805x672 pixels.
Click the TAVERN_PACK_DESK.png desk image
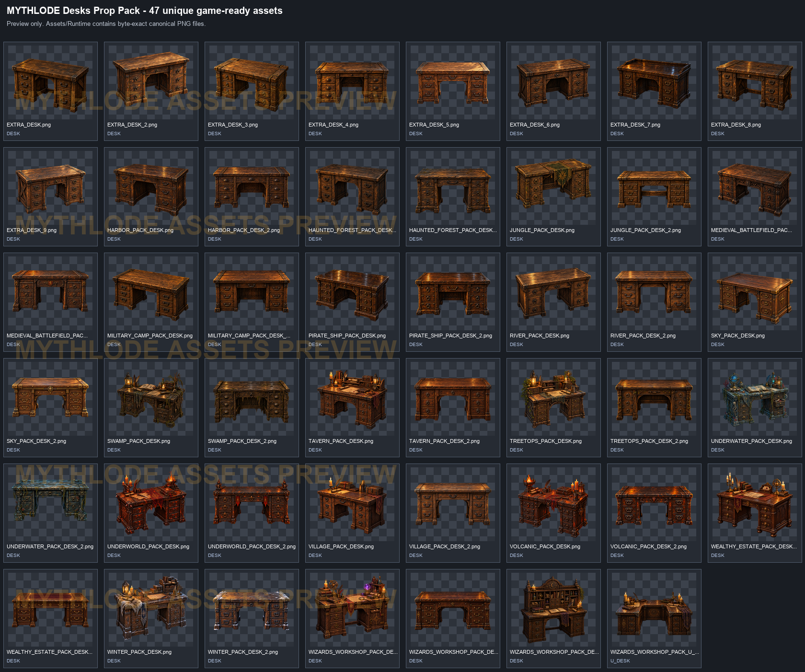pyautogui.click(x=352, y=399)
